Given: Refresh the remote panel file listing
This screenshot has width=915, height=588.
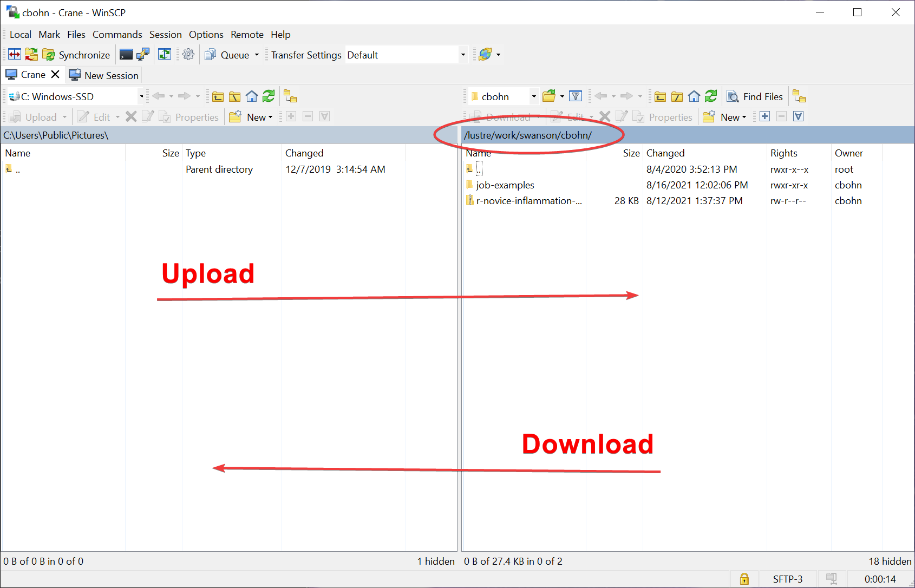Looking at the screenshot, I should point(711,97).
